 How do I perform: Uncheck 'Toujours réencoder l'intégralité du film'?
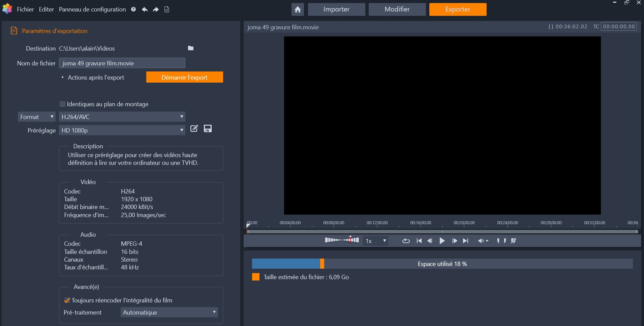click(67, 300)
